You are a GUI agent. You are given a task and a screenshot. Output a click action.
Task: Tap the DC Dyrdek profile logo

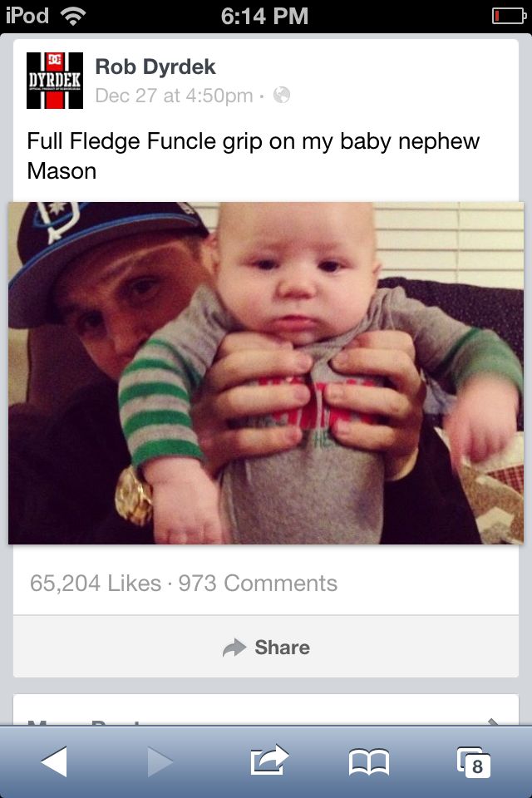point(55,81)
